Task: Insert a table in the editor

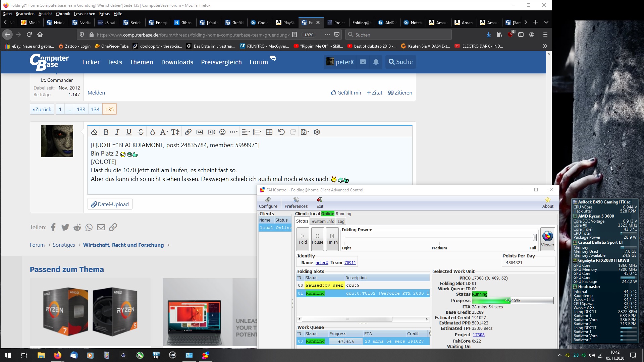Action: point(269,132)
